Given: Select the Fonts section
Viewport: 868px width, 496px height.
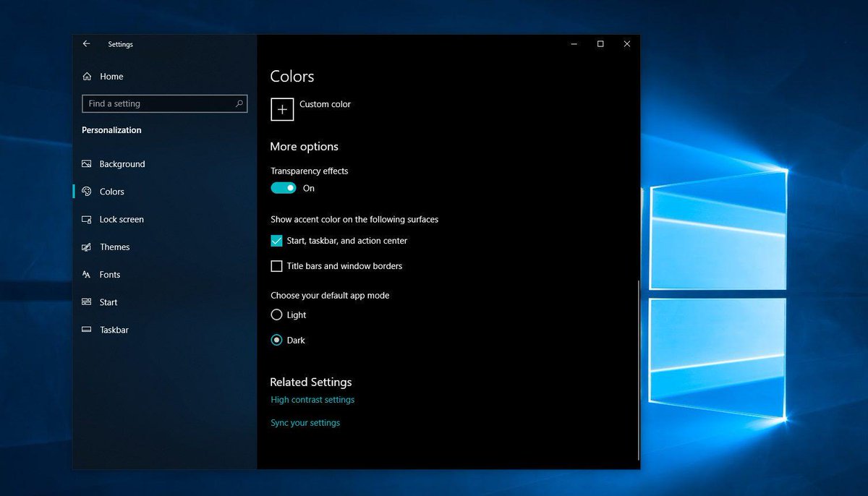Looking at the screenshot, I should pos(110,274).
